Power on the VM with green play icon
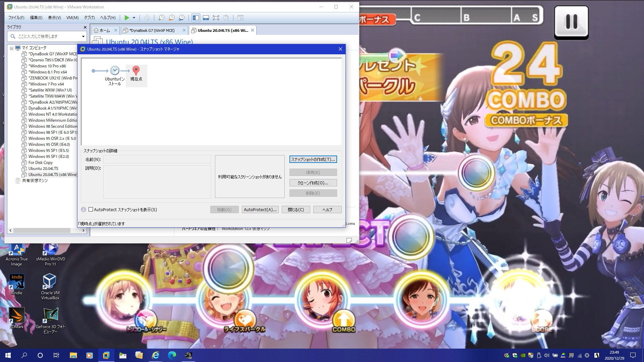 click(127, 18)
